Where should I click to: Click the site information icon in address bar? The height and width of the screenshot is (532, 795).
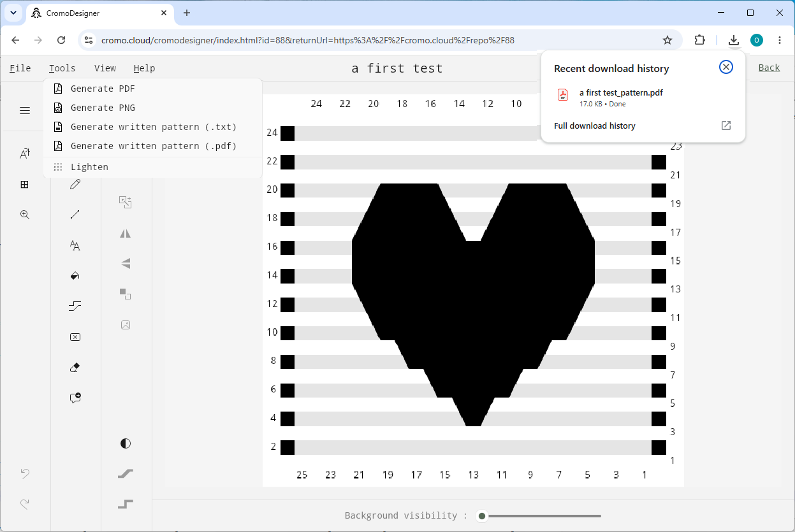89,40
